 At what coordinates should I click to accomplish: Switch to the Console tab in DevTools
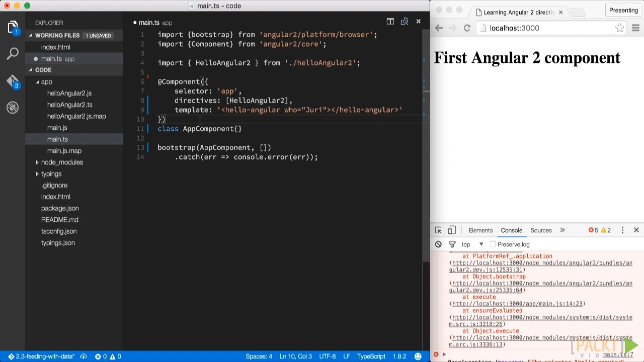511,230
